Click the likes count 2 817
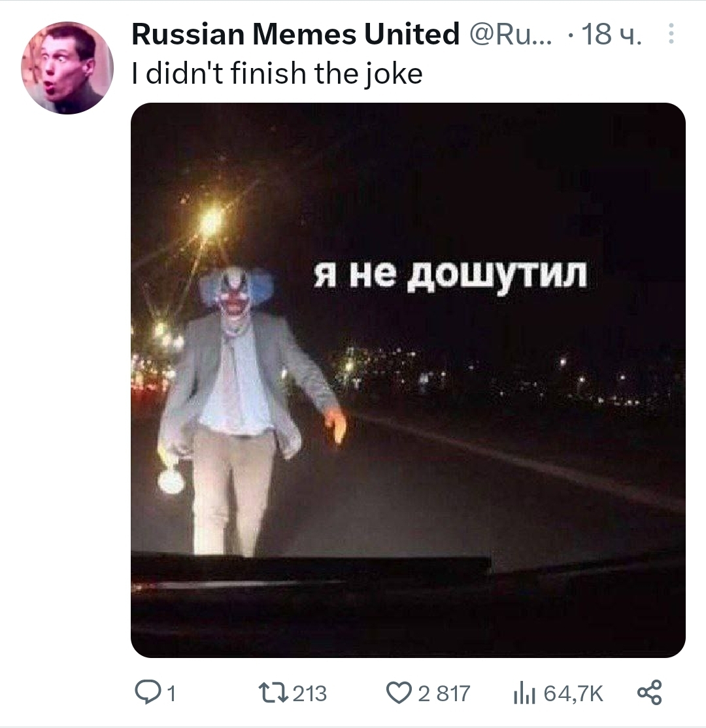 [444, 693]
